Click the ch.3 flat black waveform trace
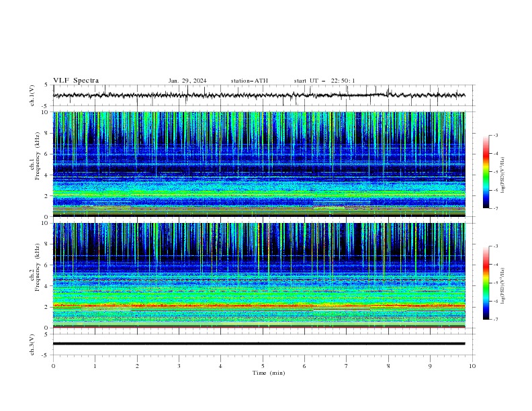532x411 pixels. pyautogui.click(x=259, y=344)
